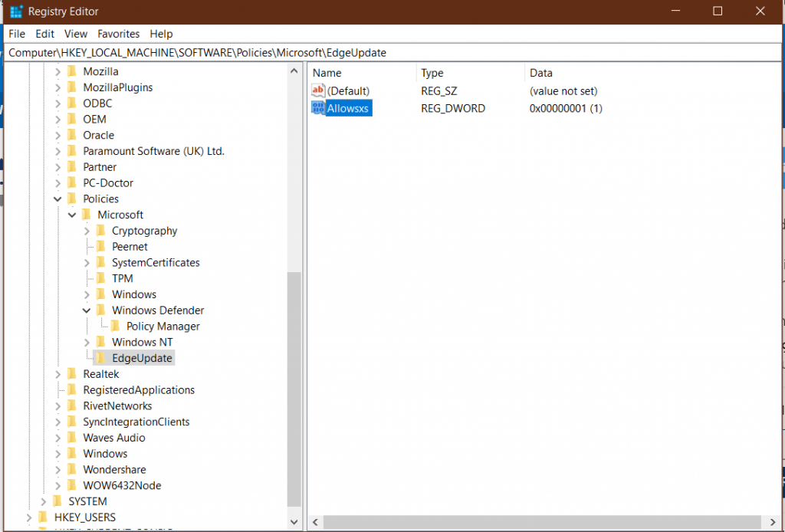Click the Registry Editor title bar icon

(x=16, y=11)
